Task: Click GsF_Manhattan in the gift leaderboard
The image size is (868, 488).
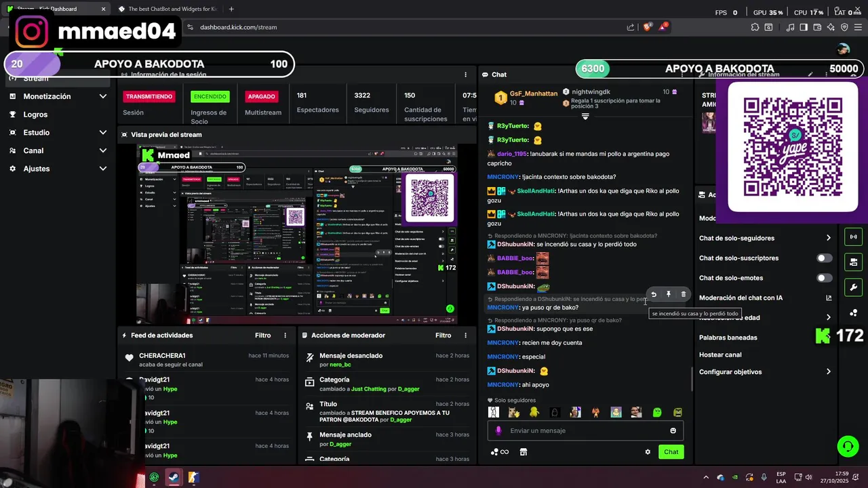Action: click(x=533, y=94)
